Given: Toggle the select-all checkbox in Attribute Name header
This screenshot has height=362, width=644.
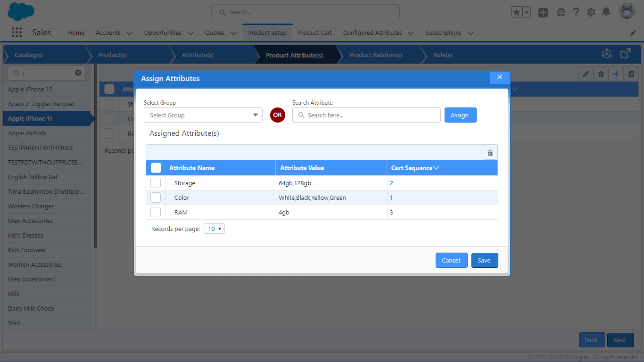Looking at the screenshot, I should click(x=156, y=168).
